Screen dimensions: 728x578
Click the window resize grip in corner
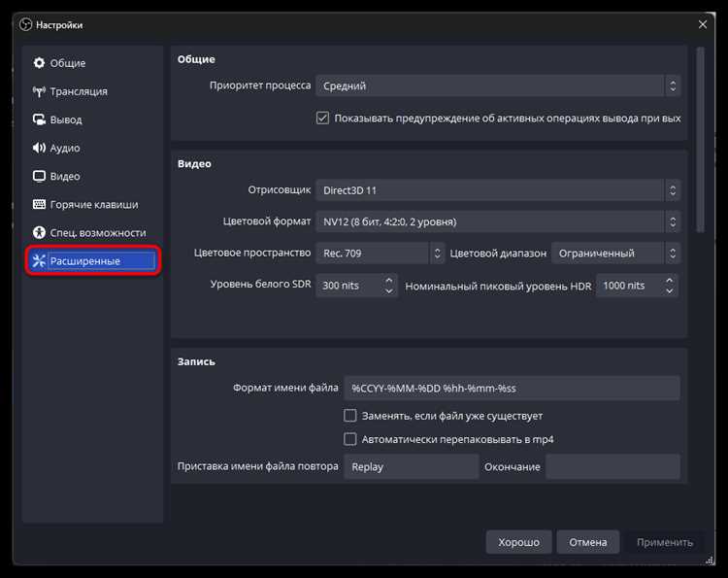pyautogui.click(x=710, y=561)
